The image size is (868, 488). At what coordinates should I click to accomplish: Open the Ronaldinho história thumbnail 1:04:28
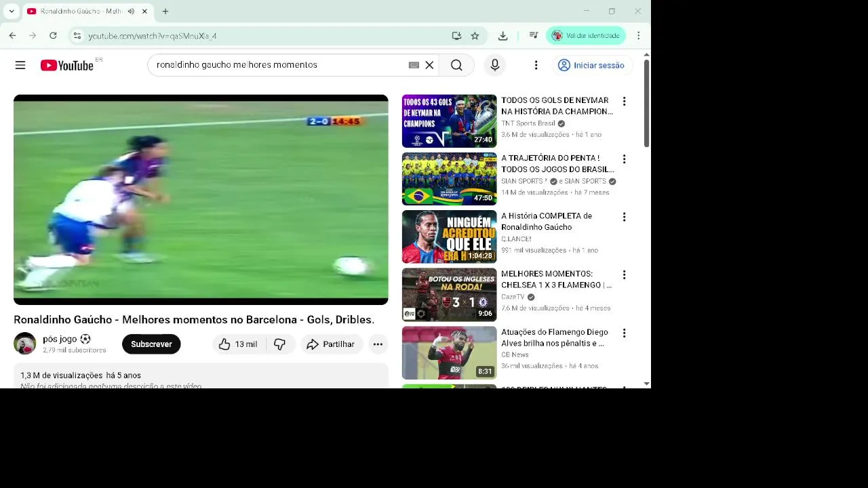(449, 237)
